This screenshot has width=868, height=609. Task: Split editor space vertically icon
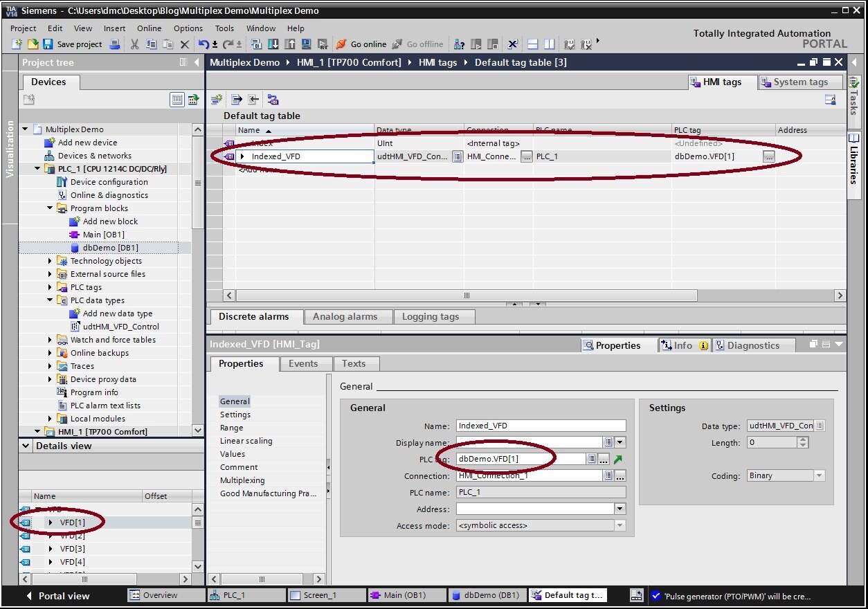coord(549,44)
